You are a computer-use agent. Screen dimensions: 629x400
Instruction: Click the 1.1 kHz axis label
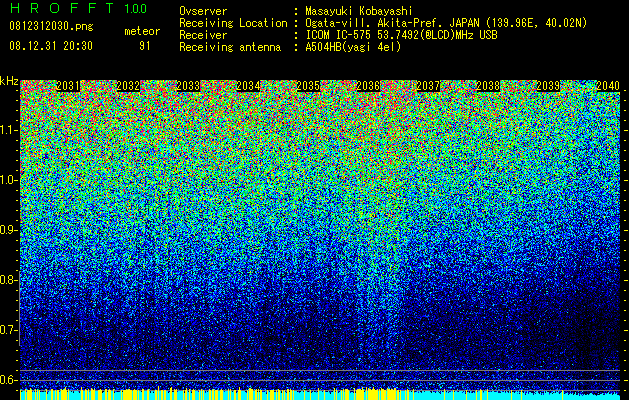[9, 130]
